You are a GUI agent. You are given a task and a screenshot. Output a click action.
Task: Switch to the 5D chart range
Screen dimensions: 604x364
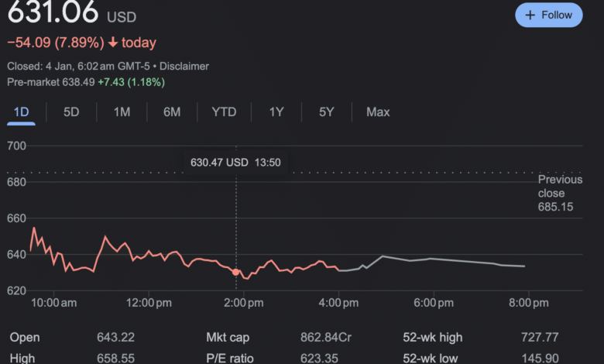[x=71, y=112]
